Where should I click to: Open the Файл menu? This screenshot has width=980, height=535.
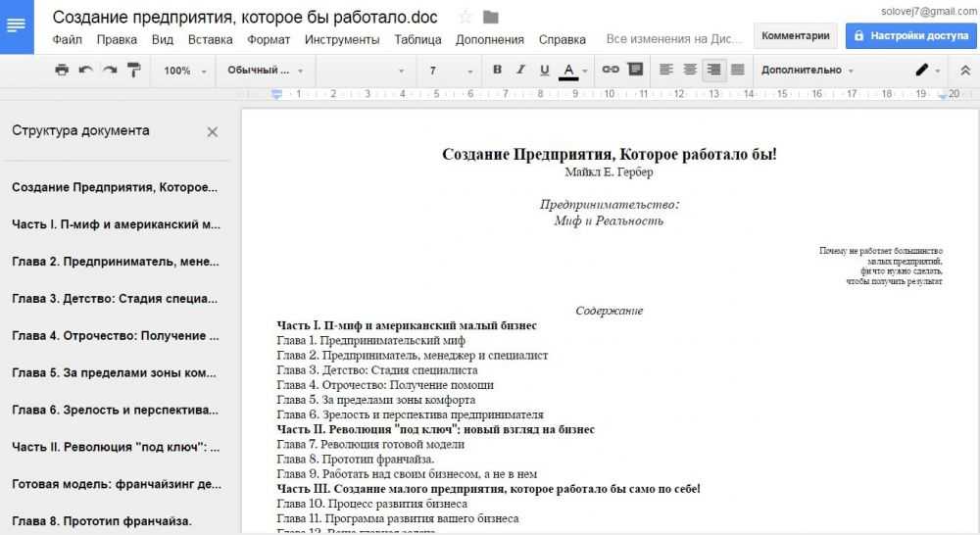pos(67,39)
